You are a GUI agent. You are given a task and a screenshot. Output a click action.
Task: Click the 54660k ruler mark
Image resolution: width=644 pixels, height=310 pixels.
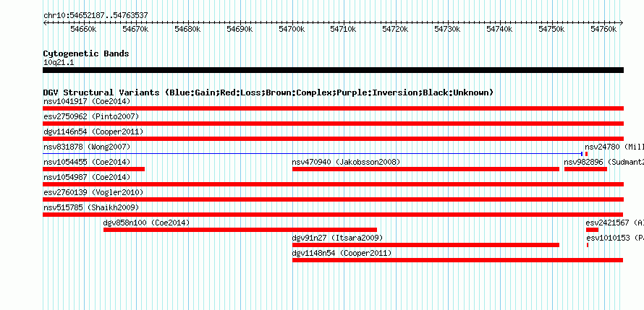pyautogui.click(x=83, y=29)
